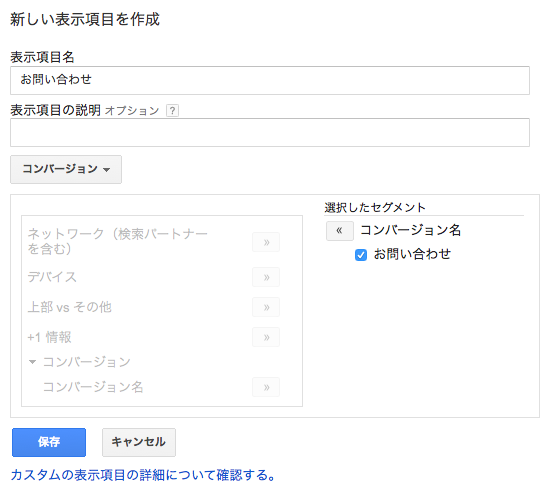550x500 pixels.
Task: Click the add arrow for コンバージョン名 in list
Action: tap(266, 387)
